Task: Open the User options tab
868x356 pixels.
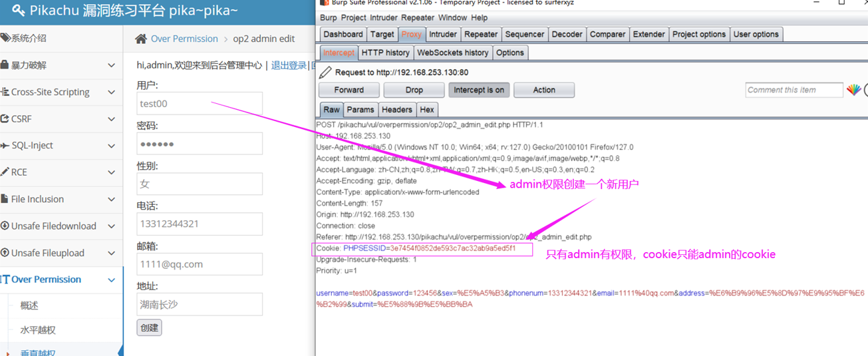Action: [756, 34]
